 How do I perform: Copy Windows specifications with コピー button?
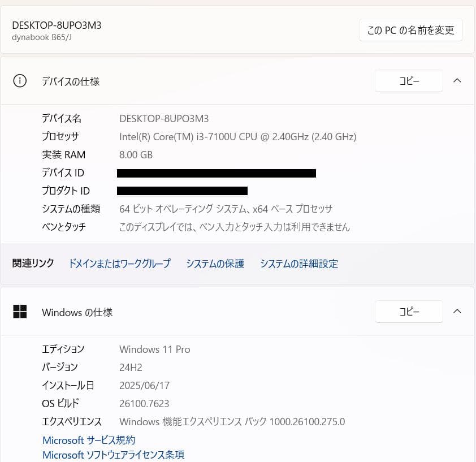(x=409, y=312)
